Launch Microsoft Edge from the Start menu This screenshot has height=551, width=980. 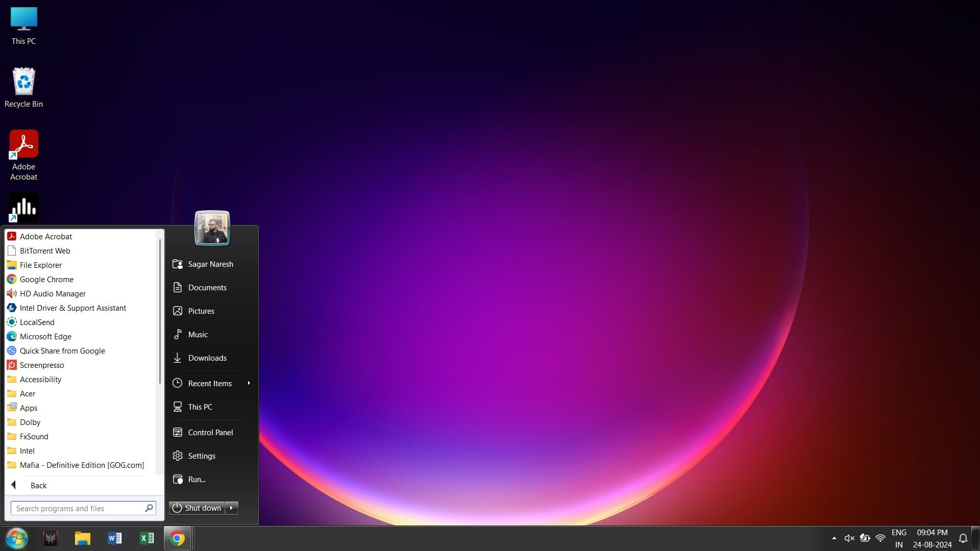point(45,336)
